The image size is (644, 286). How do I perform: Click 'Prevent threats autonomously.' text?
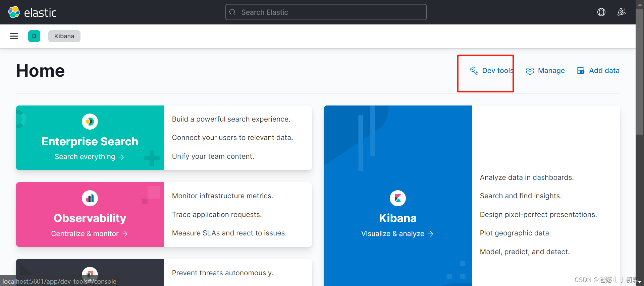pyautogui.click(x=223, y=273)
